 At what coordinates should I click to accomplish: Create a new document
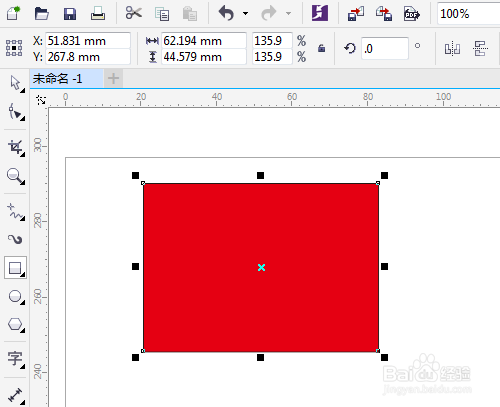13,13
